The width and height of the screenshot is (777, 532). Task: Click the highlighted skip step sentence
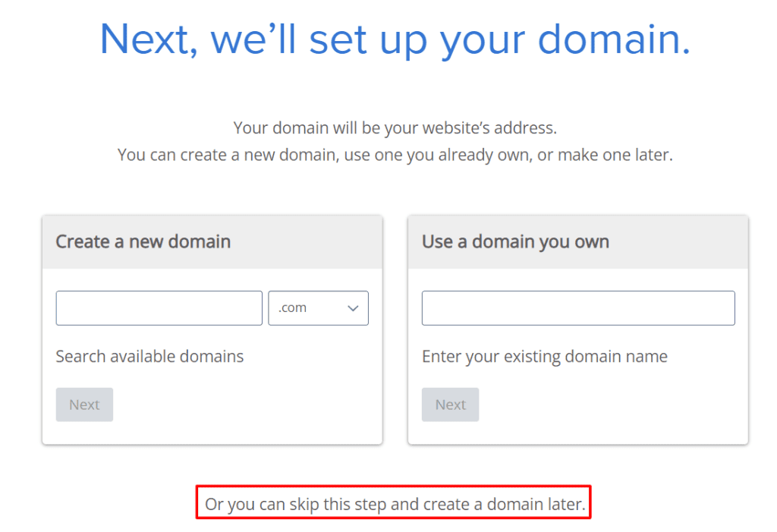click(393, 502)
